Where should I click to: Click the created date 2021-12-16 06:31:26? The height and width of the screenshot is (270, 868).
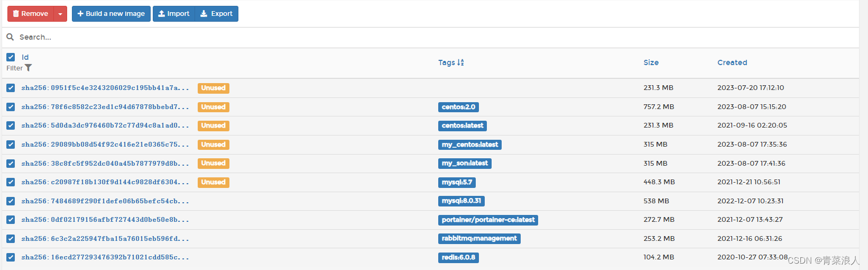pyautogui.click(x=750, y=239)
